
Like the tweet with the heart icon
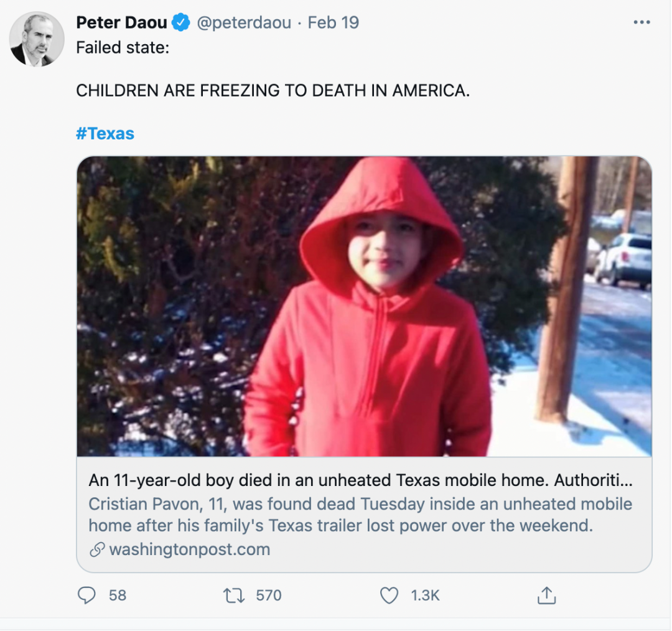(x=389, y=596)
